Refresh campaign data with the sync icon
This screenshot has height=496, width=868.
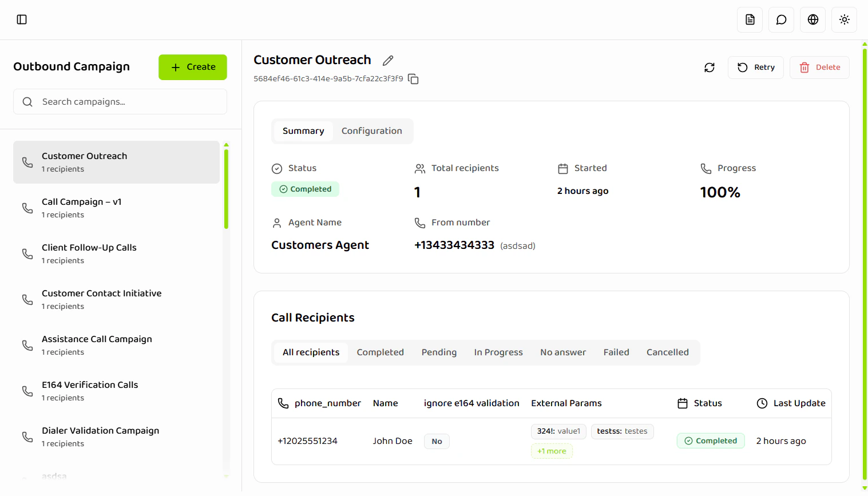click(x=710, y=67)
